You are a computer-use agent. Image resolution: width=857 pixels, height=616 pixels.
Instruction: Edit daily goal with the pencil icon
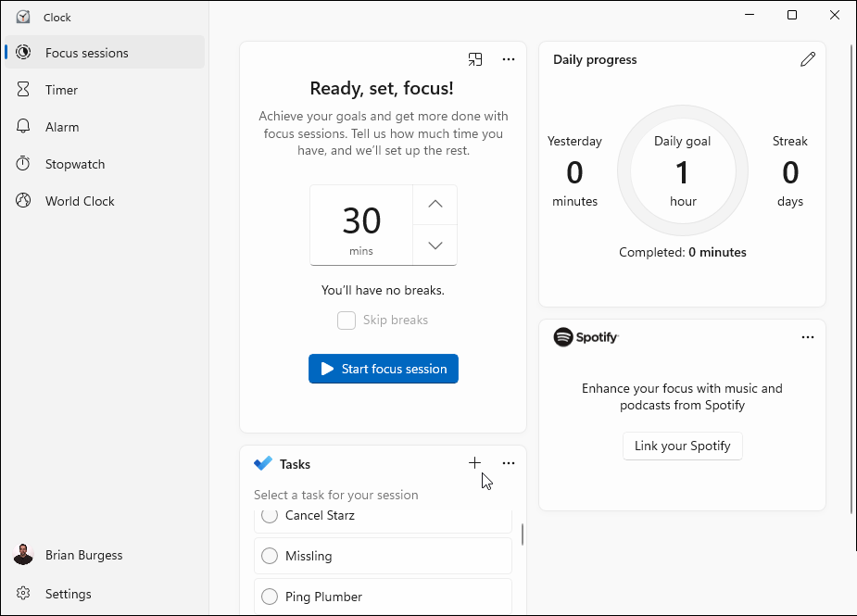click(x=807, y=58)
